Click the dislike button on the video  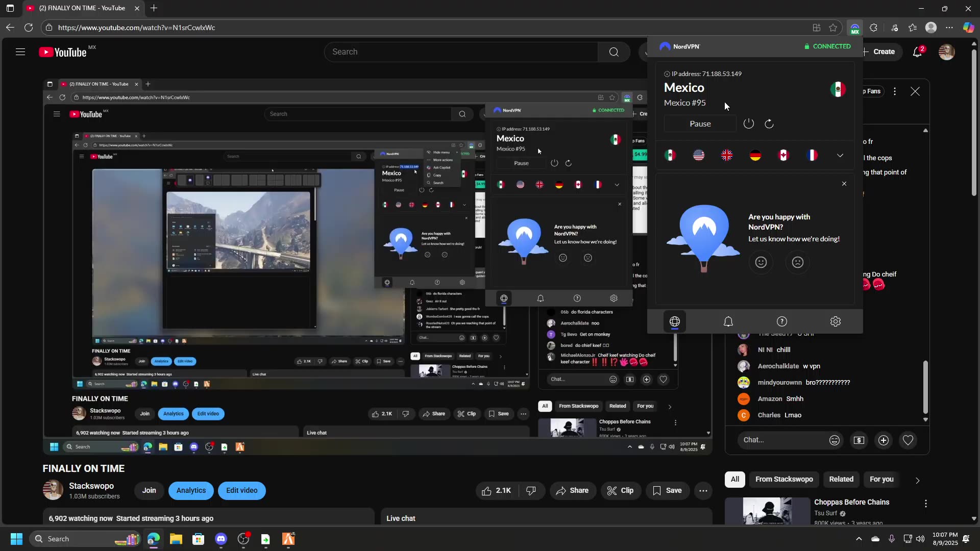pos(531,490)
